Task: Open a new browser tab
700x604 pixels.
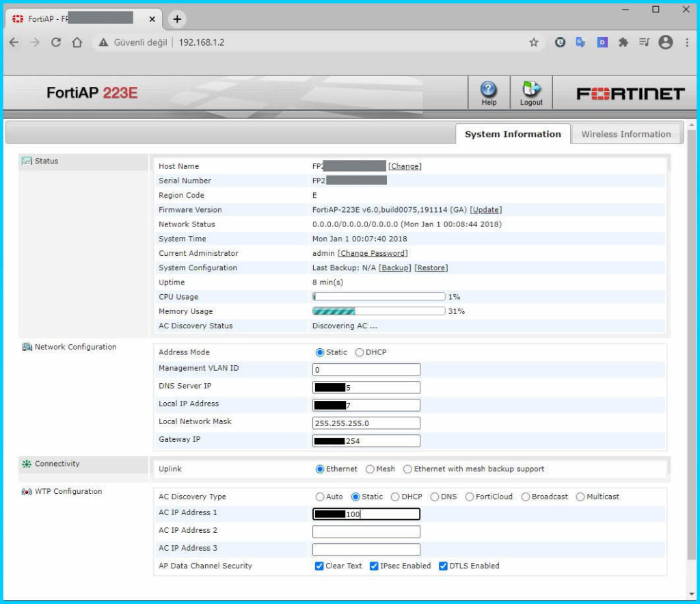Action: [177, 18]
